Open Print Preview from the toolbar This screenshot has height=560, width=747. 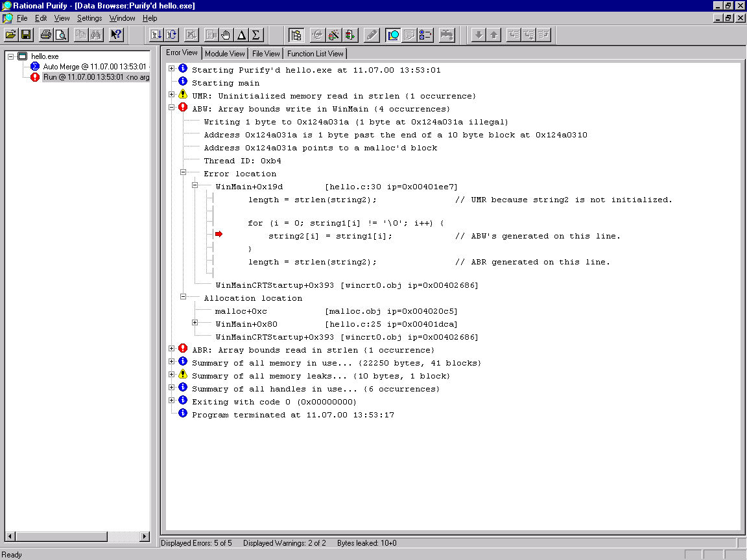(61, 35)
